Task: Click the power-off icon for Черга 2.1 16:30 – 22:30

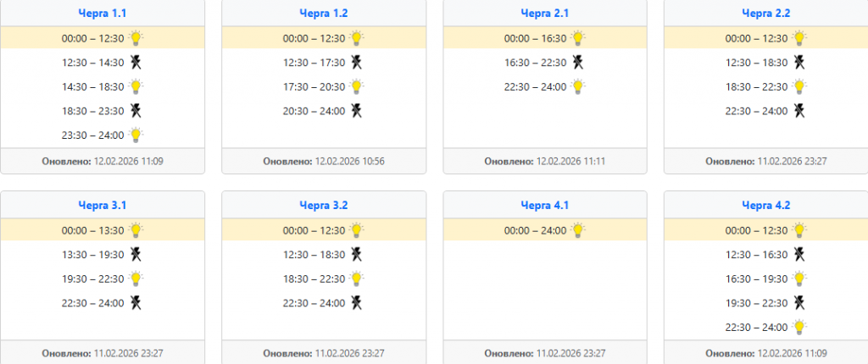Action: point(577,62)
